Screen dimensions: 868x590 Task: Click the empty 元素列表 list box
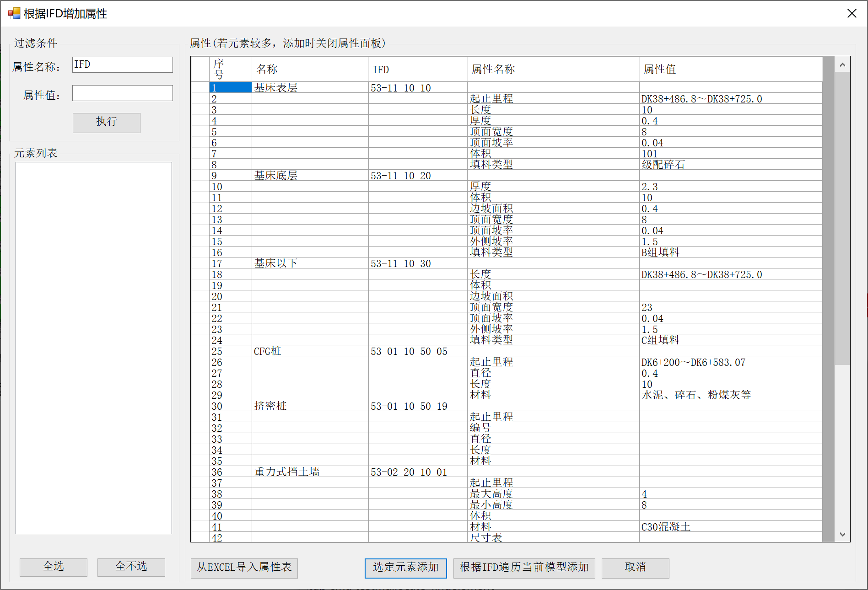click(x=94, y=348)
